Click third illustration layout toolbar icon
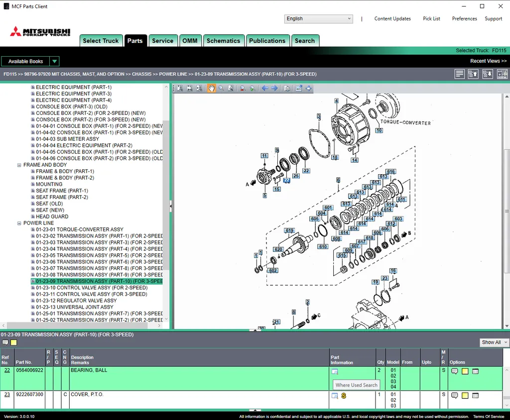 pyautogui.click(x=199, y=88)
